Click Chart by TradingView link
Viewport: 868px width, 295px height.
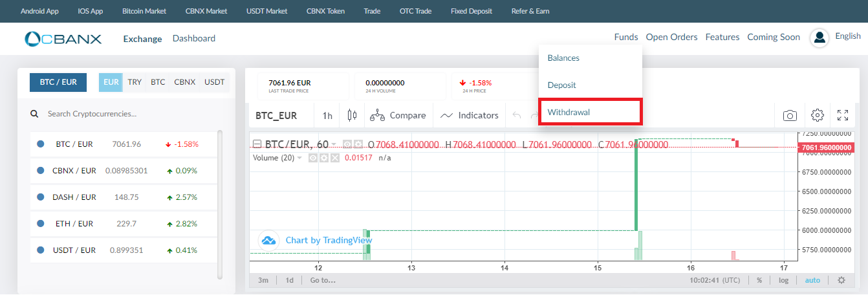(x=329, y=240)
